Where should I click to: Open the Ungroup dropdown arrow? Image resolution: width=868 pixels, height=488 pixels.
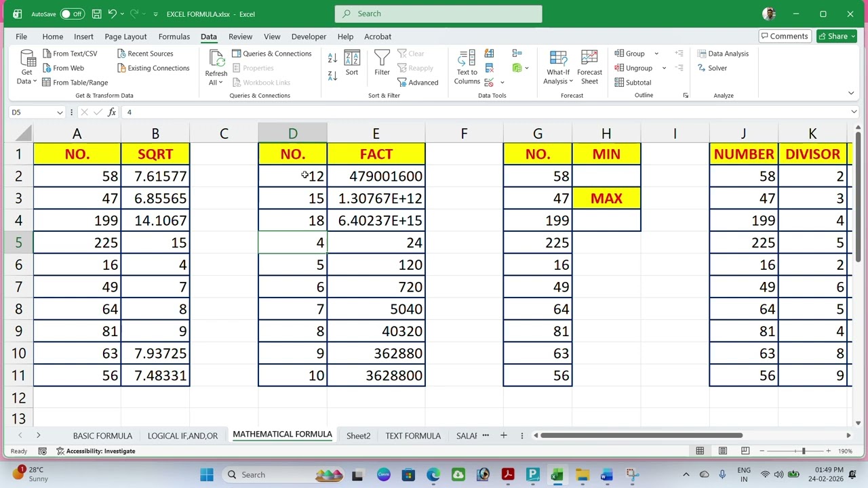pyautogui.click(x=664, y=68)
